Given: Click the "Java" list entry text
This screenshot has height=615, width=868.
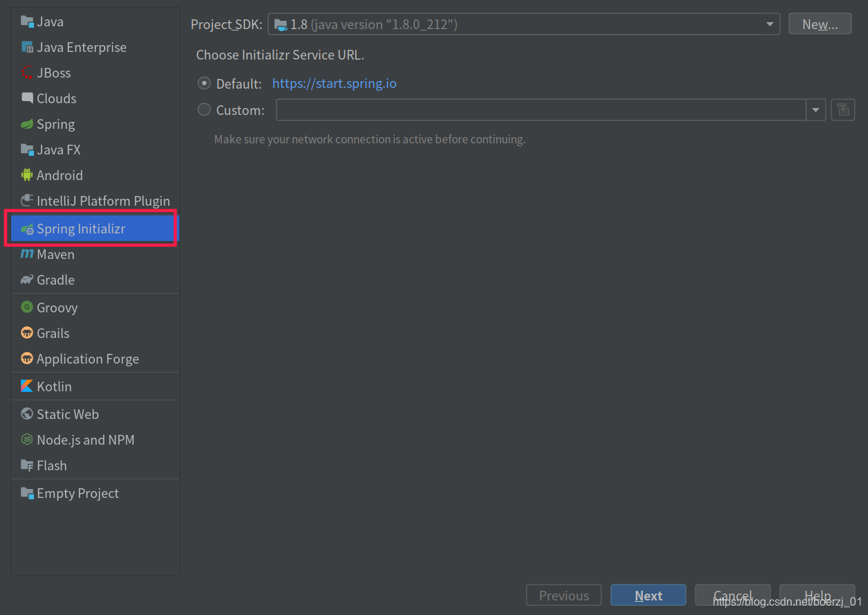Looking at the screenshot, I should [x=50, y=21].
